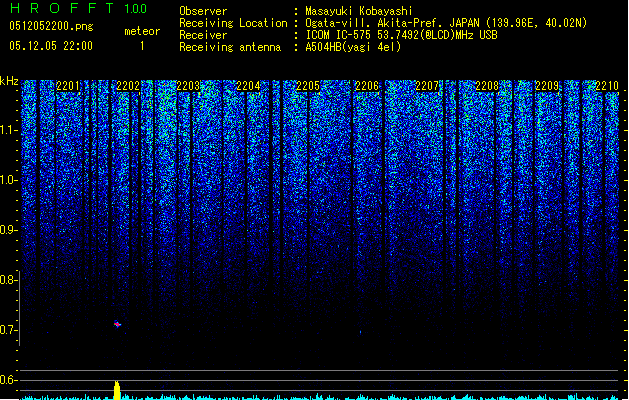629x400 pixels.
Task: Click the 'Observer' field label
Action: point(203,11)
